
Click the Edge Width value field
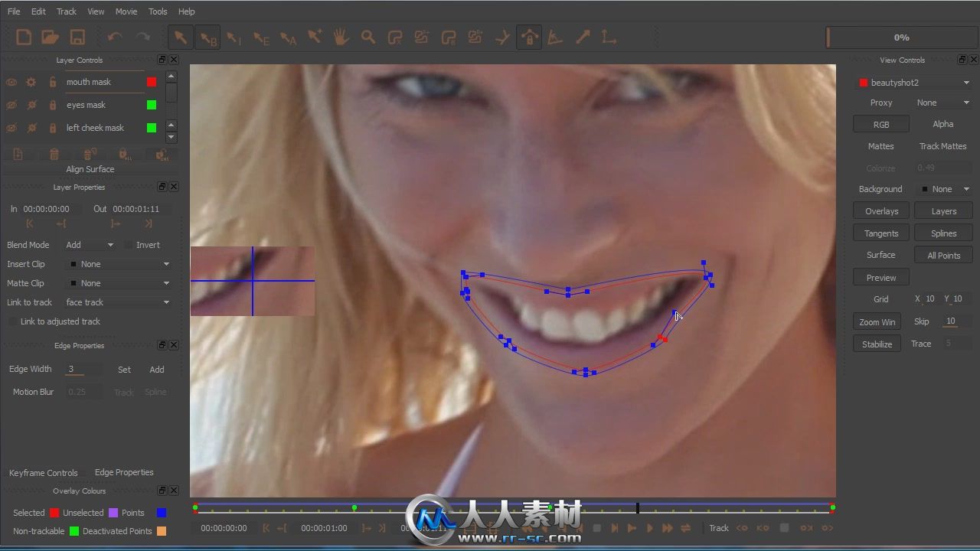pyautogui.click(x=83, y=369)
